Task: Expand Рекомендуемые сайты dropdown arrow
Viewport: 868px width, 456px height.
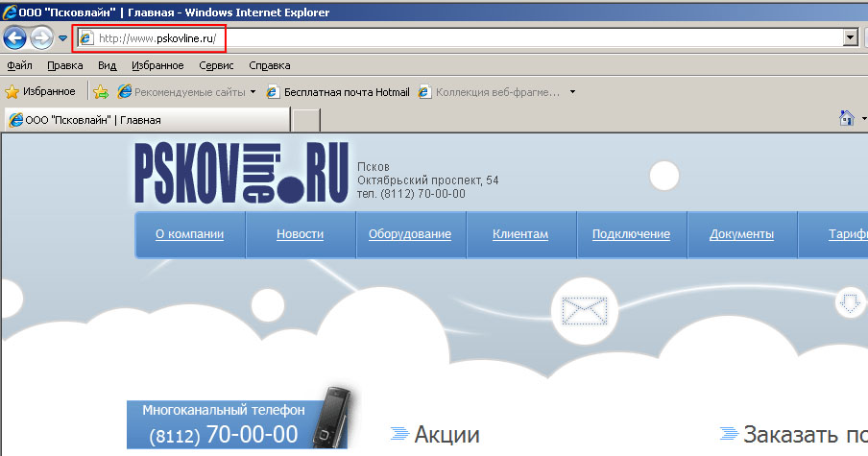Action: click(253, 92)
